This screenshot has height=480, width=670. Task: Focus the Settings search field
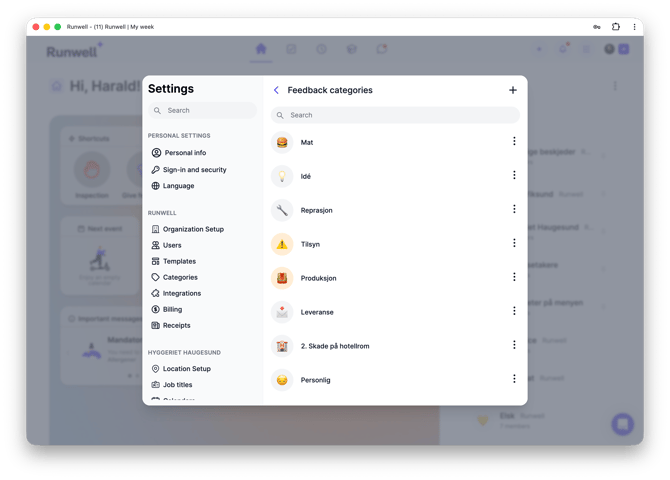pyautogui.click(x=203, y=110)
